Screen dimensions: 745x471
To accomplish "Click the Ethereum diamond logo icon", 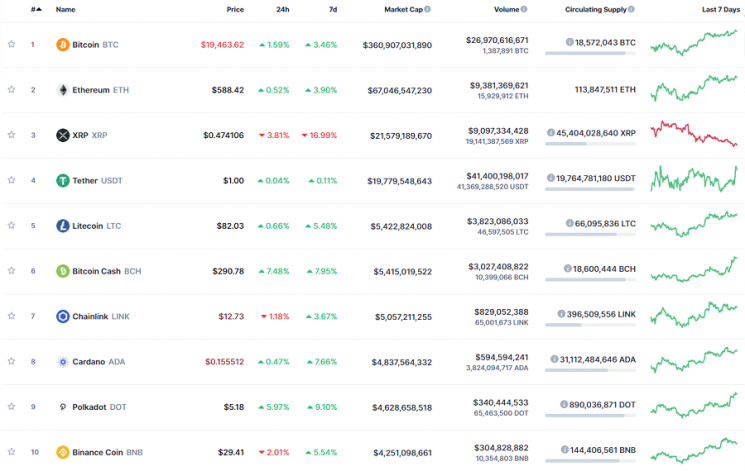I will pos(63,90).
